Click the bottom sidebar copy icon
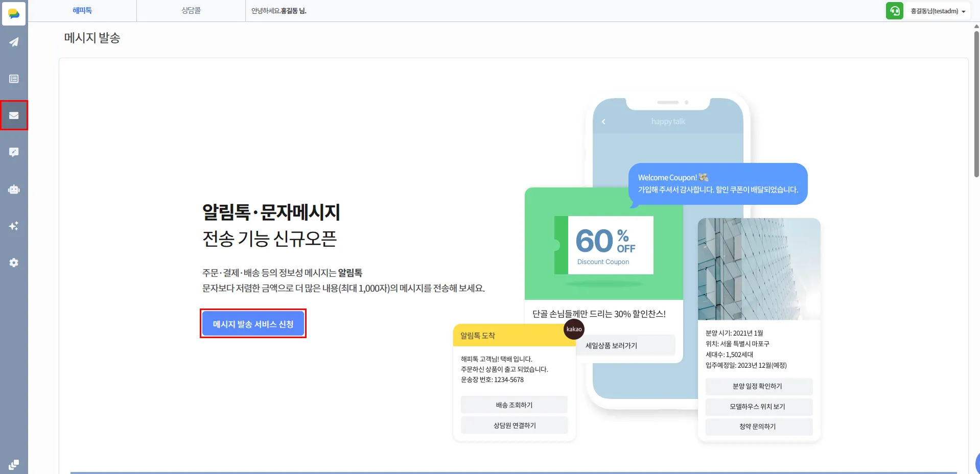980x474 pixels. [x=14, y=465]
